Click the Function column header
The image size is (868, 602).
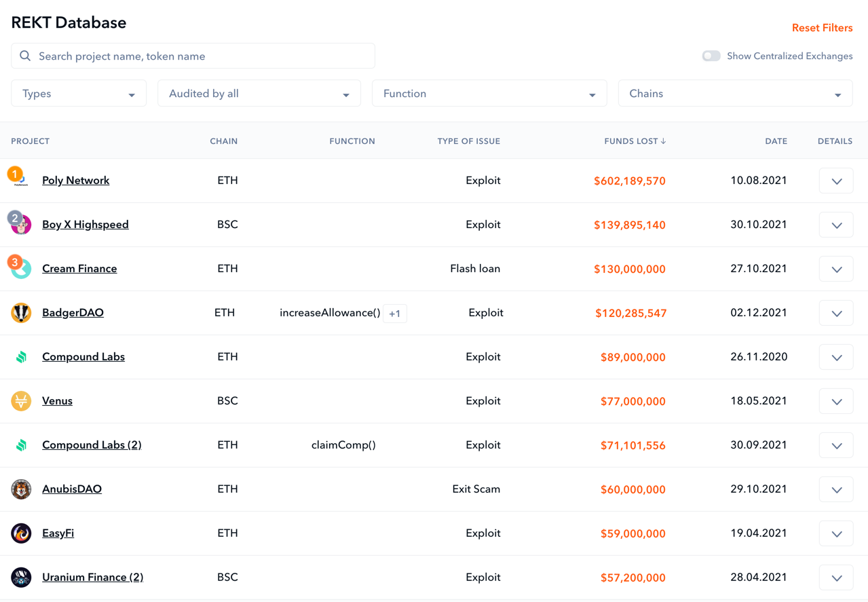[352, 141]
